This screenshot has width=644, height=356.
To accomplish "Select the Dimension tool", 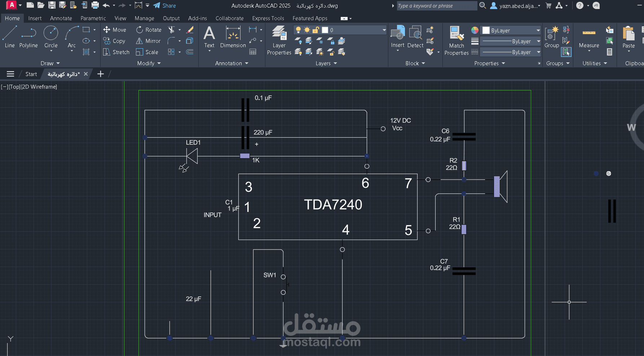I will [233, 37].
